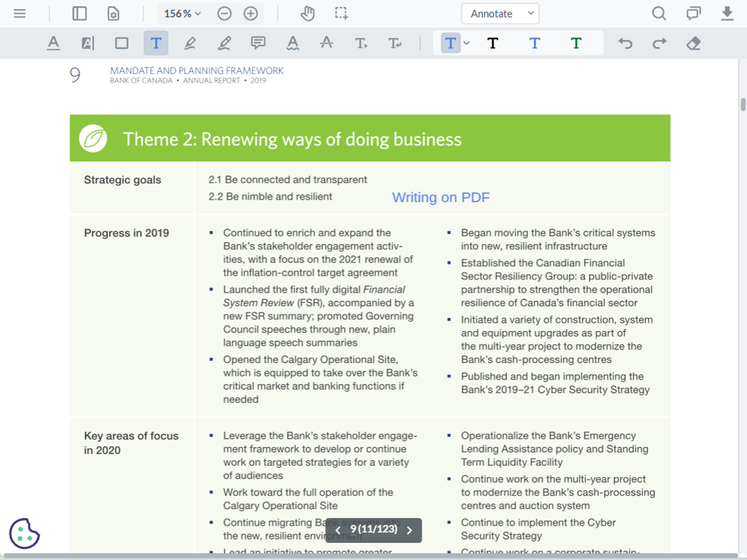The height and width of the screenshot is (560, 747).
Task: Click '2.1 Be connected and transparent' text
Action: point(288,179)
